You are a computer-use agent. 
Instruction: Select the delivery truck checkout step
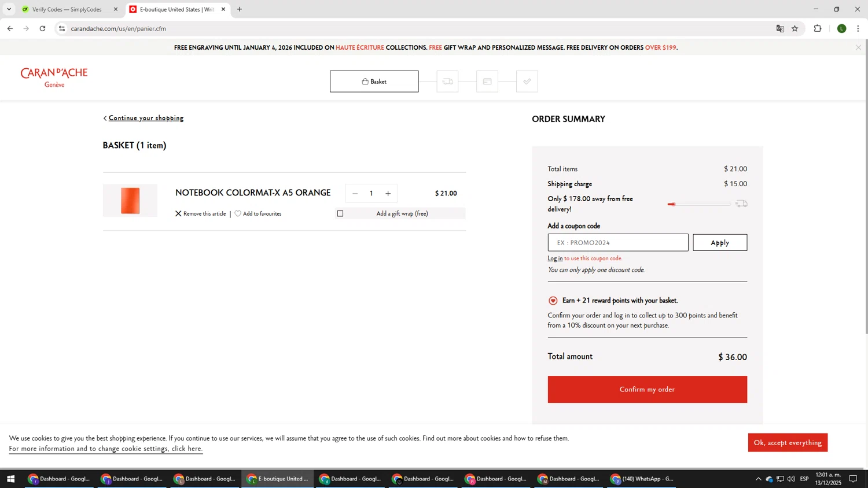[x=447, y=82]
